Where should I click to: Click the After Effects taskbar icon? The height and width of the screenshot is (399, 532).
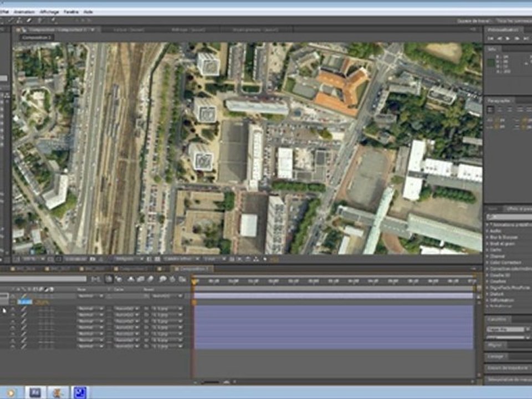point(35,392)
